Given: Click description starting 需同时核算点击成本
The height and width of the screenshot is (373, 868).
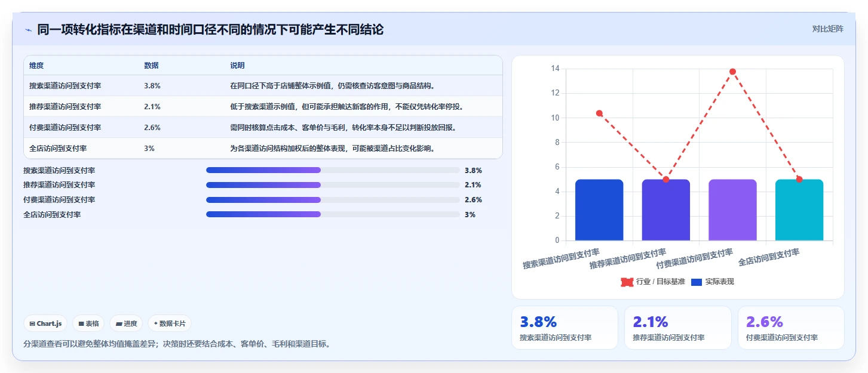Looking at the screenshot, I should pos(343,128).
